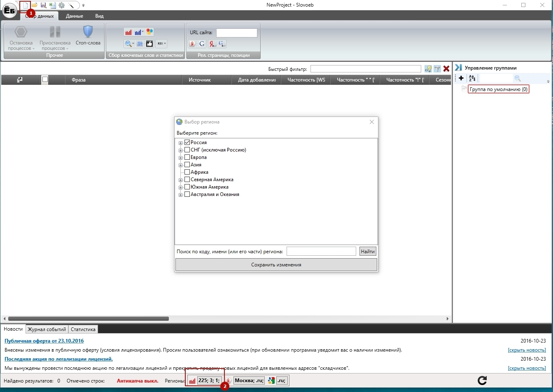The width and height of the screenshot is (553, 392).
Task: Open settings via the gear icon
Action: [x=61, y=5]
